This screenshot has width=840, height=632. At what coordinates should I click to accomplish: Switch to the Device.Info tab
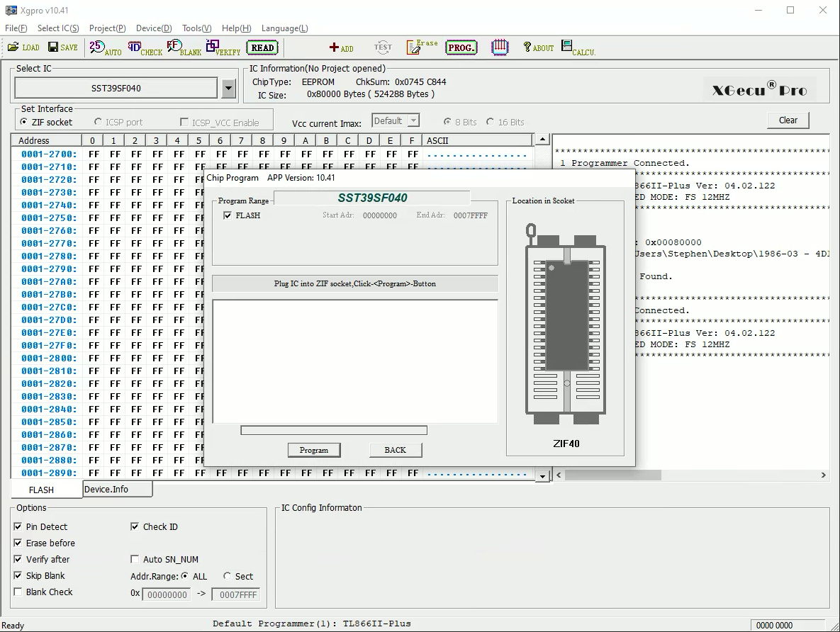click(x=116, y=489)
